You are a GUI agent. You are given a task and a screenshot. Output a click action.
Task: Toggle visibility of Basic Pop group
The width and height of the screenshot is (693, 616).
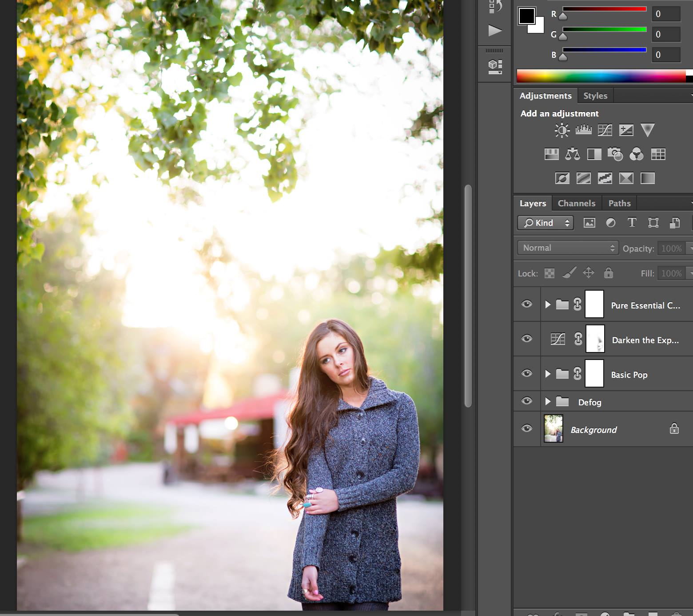click(527, 373)
